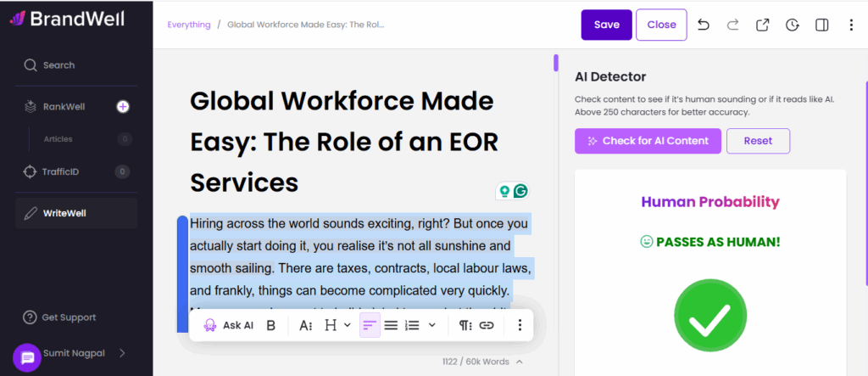The image size is (868, 376).
Task: Open the top-right three-dot menu
Action: click(x=851, y=25)
